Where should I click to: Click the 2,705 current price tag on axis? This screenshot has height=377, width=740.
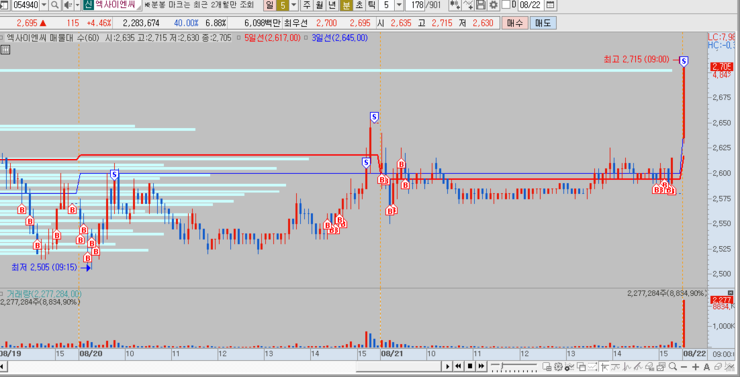click(x=722, y=67)
